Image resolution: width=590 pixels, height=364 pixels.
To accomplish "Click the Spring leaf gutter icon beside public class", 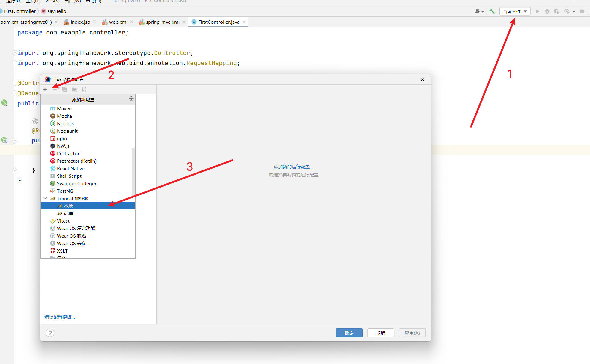I will [4, 103].
